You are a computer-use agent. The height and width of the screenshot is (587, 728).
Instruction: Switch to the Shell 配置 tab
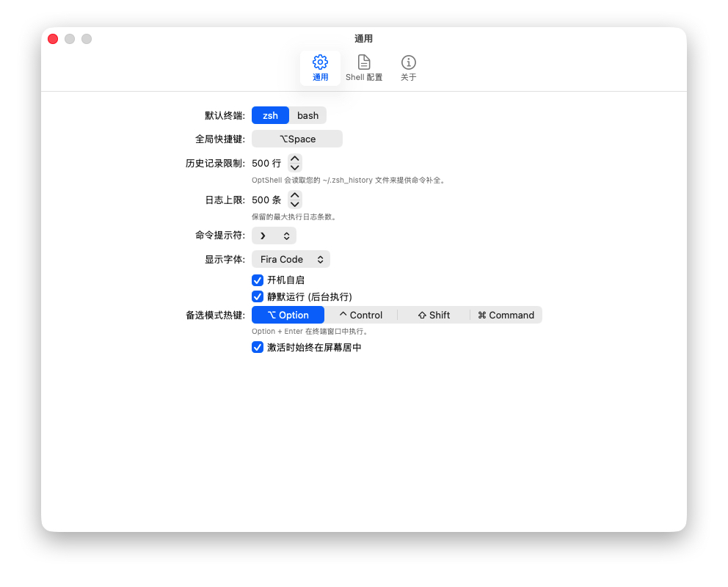point(364,68)
